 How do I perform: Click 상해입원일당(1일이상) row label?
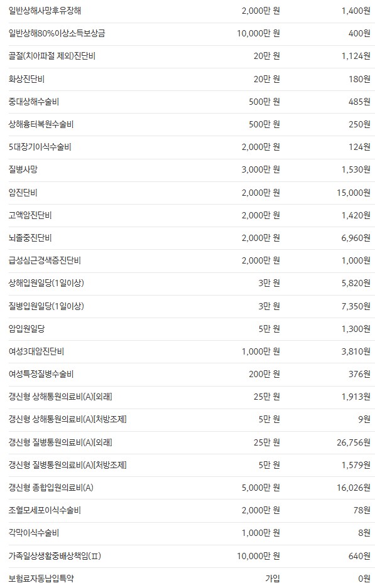[46, 283]
